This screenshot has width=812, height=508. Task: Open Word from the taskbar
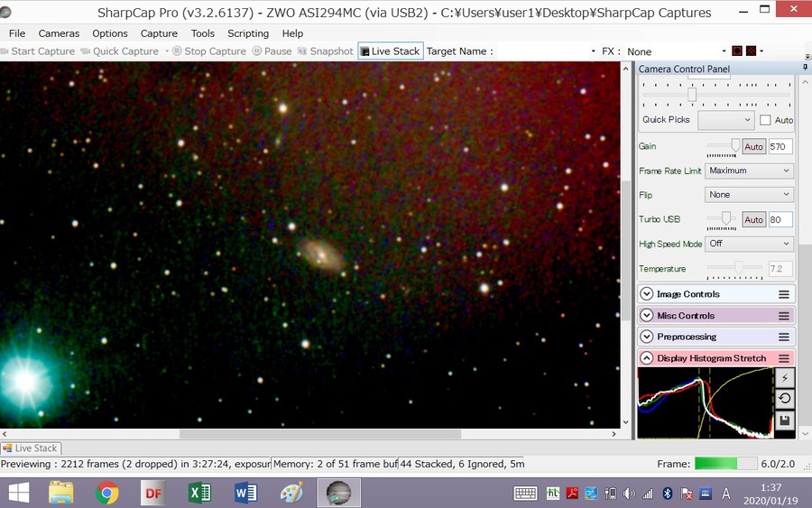point(246,493)
